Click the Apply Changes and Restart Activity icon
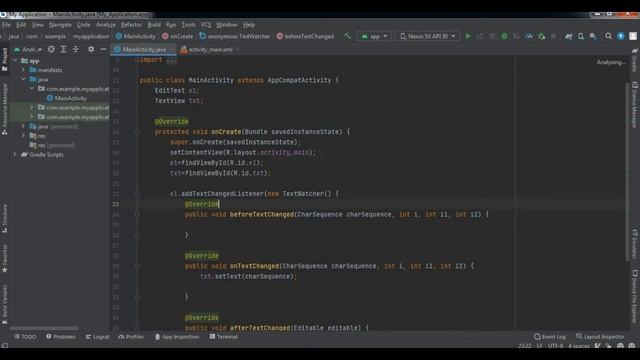 480,36
